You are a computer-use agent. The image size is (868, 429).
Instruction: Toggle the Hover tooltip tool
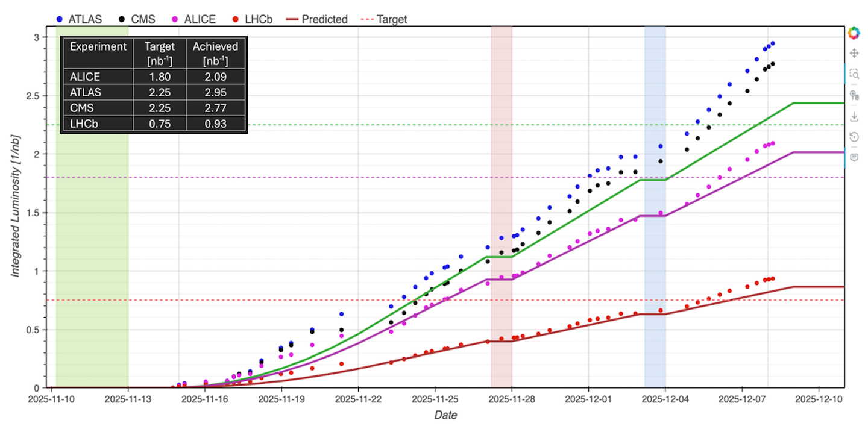pyautogui.click(x=854, y=157)
